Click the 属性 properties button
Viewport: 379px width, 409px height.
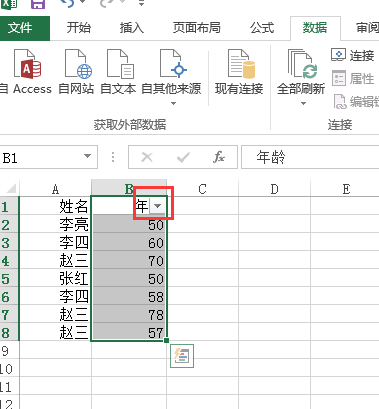point(353,79)
